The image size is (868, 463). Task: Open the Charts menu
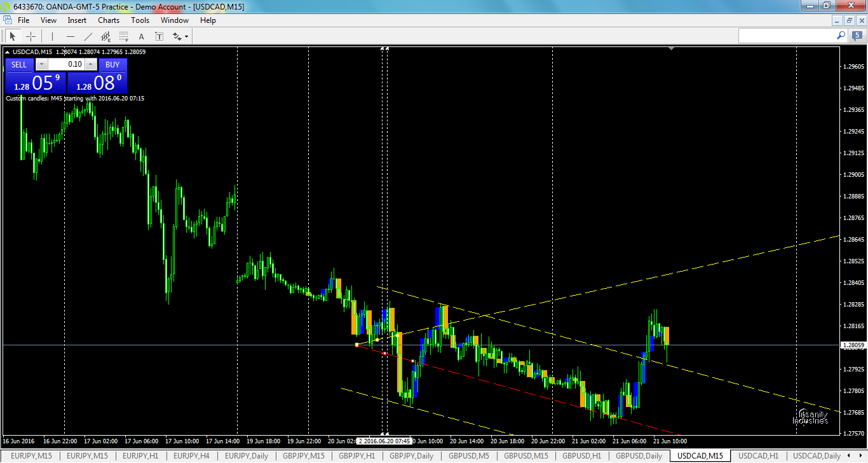(108, 20)
